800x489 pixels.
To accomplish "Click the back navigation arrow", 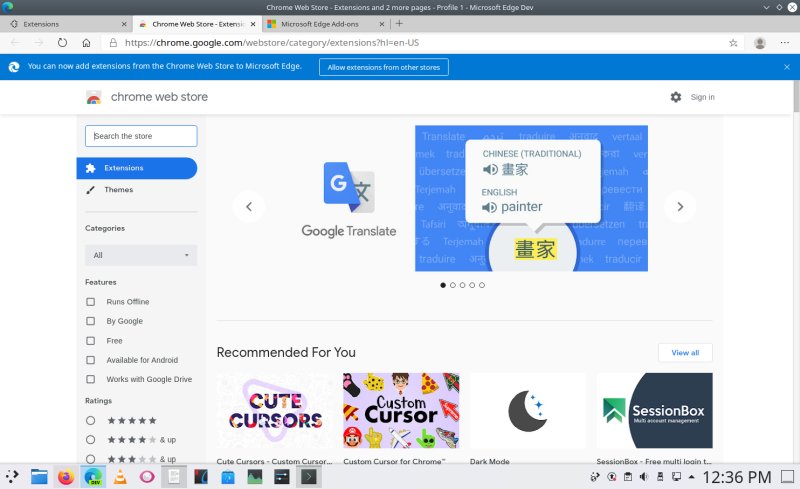I will tap(15, 43).
